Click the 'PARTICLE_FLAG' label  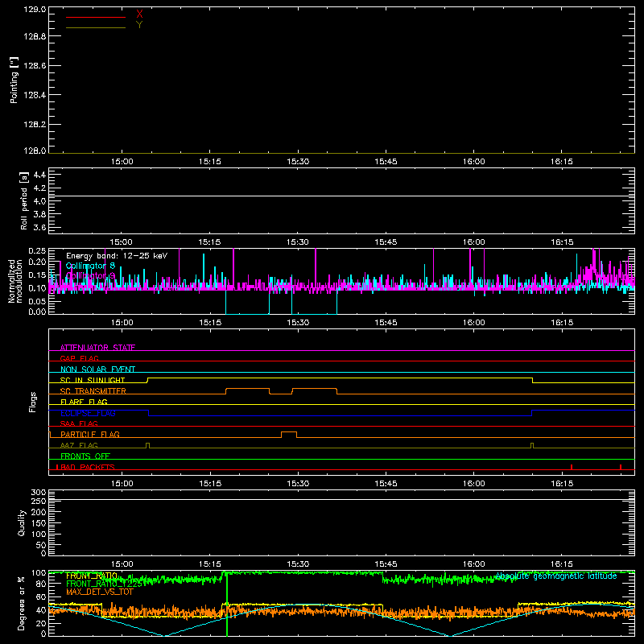(90, 434)
